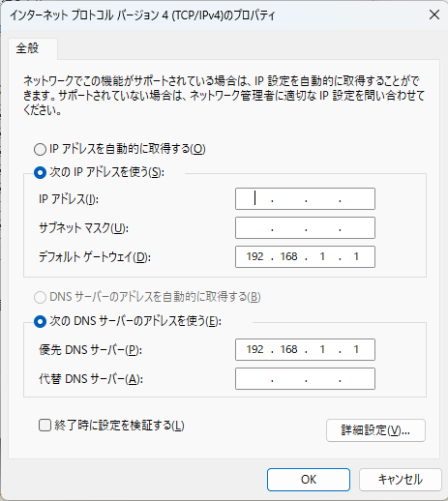Click the 優先 DNS サーバー field
Viewport: 448px width, 501px height.
pos(305,349)
